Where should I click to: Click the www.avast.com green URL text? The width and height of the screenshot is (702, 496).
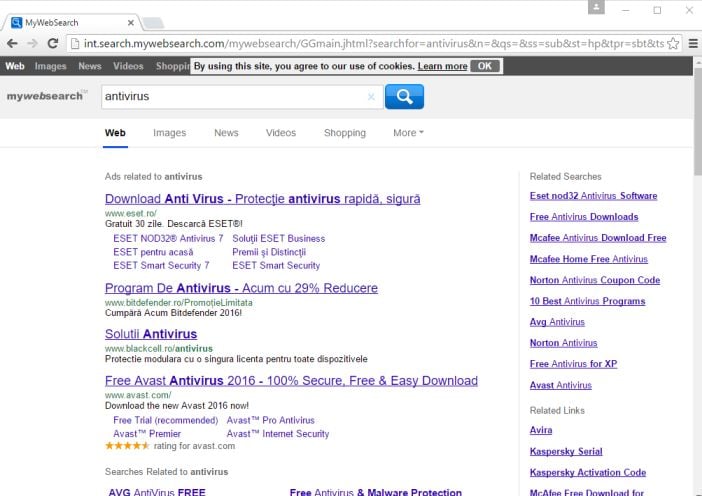point(138,395)
